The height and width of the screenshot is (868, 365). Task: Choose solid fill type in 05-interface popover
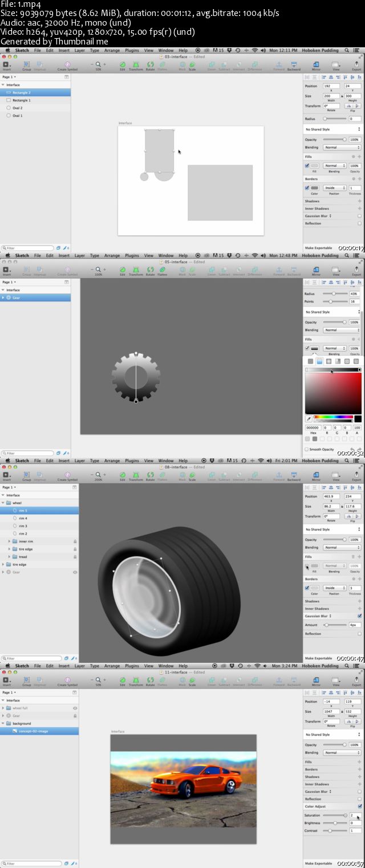tap(311, 361)
